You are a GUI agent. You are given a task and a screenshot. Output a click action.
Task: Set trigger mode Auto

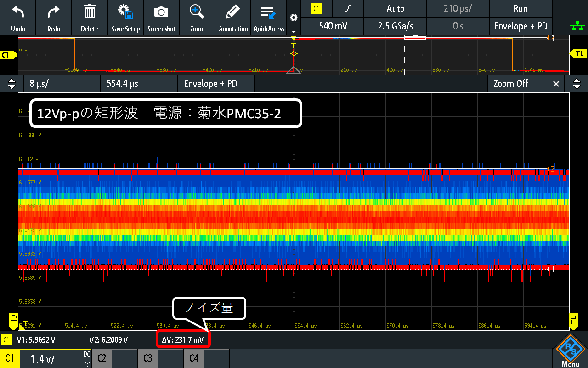395,8
